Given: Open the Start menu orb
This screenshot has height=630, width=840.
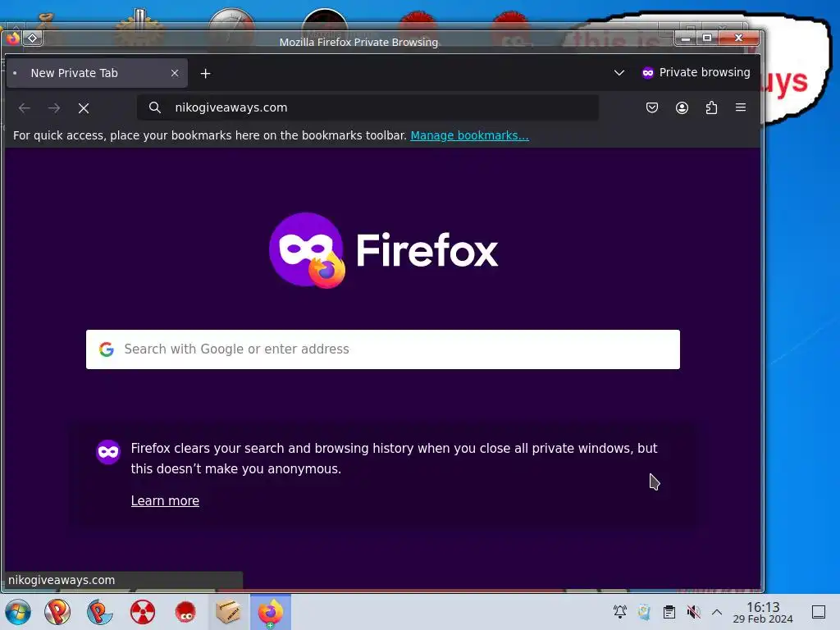Looking at the screenshot, I should [18, 612].
